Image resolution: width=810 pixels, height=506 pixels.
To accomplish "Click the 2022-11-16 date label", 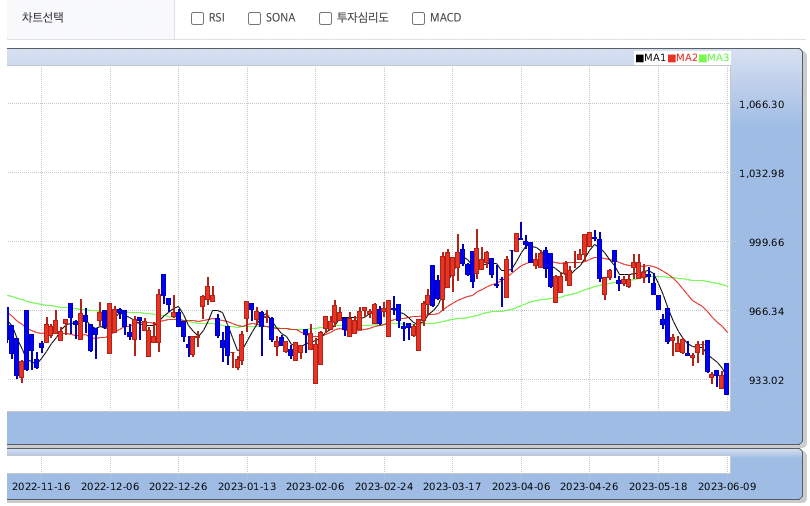I will [x=41, y=486].
